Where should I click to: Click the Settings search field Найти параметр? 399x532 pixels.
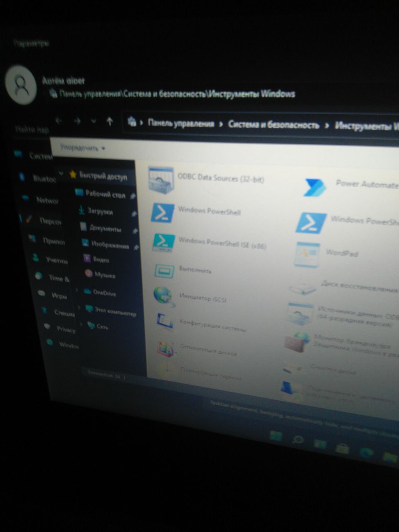31,130
